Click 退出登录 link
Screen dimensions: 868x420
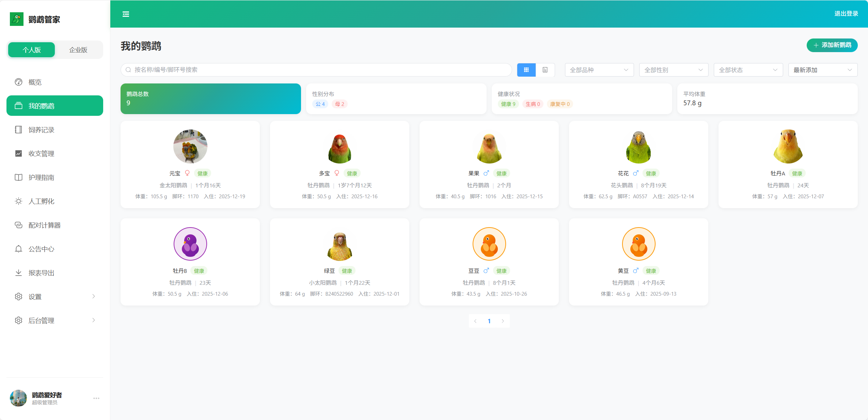coord(846,14)
